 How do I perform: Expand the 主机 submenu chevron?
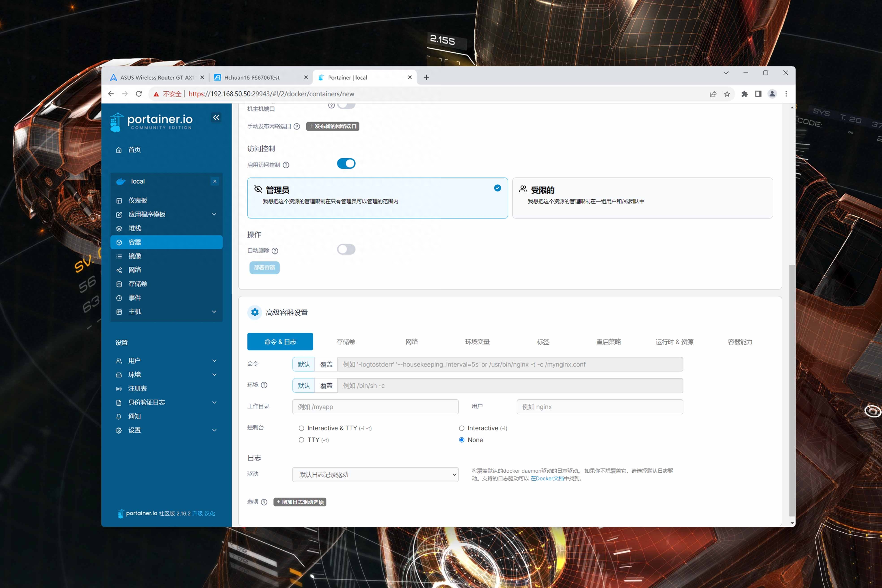(x=214, y=312)
